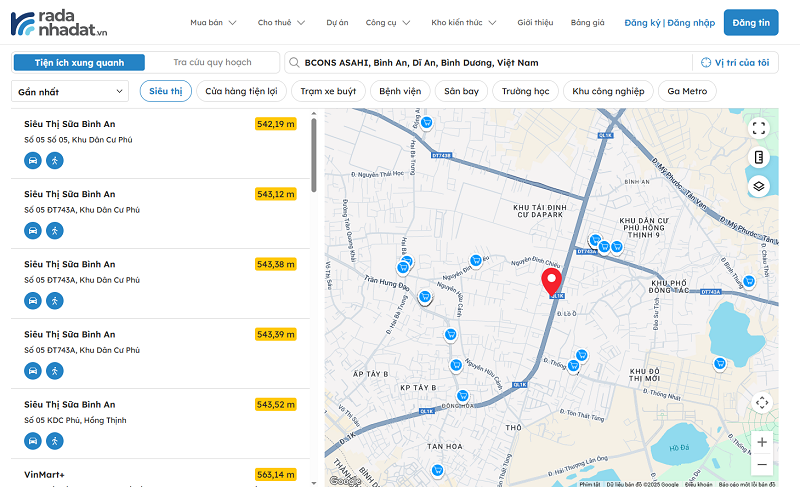Screen dimensions: 800x487
Task: Click the map pan/recenter compass icon
Action: coord(762,402)
